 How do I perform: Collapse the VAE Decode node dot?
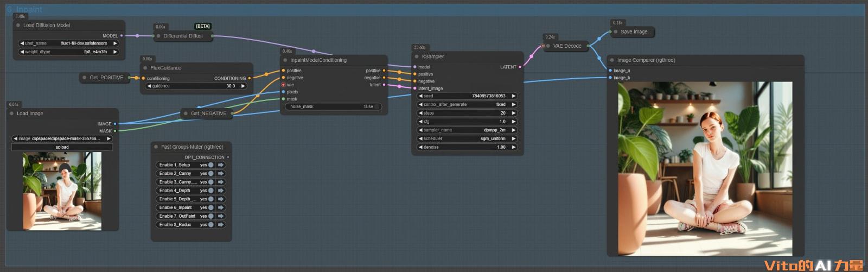548,46
